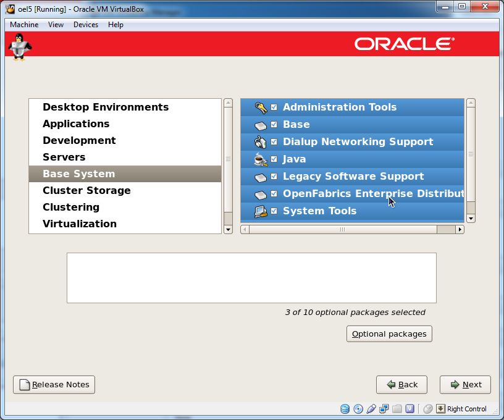The image size is (504, 420).
Task: Toggle the OpenFabrics Enterprise Distribution checkbox
Action: pos(274,193)
